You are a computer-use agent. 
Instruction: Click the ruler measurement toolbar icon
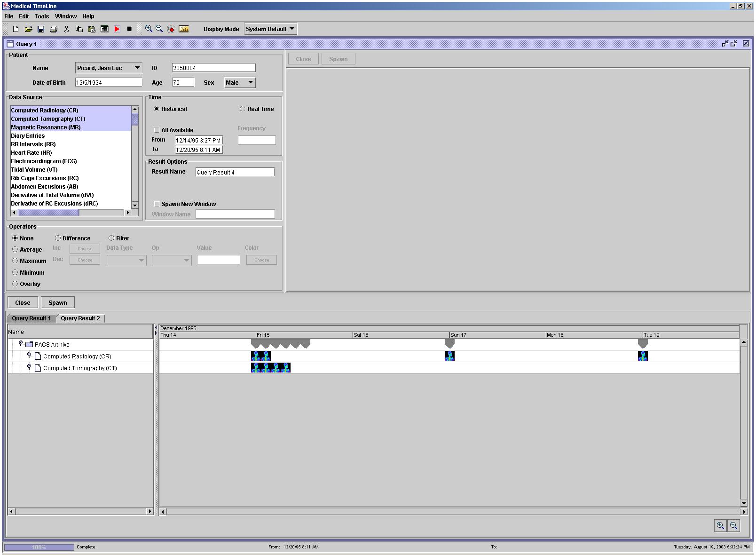184,29
